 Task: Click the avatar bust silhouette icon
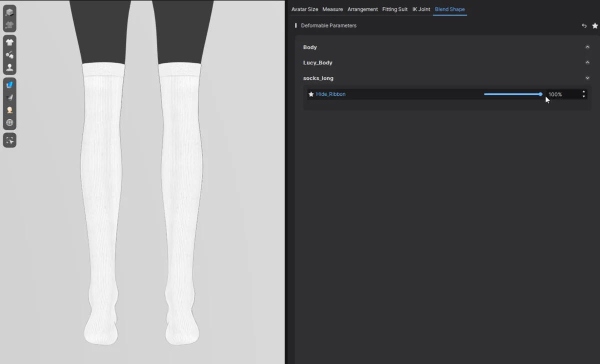tap(9, 67)
